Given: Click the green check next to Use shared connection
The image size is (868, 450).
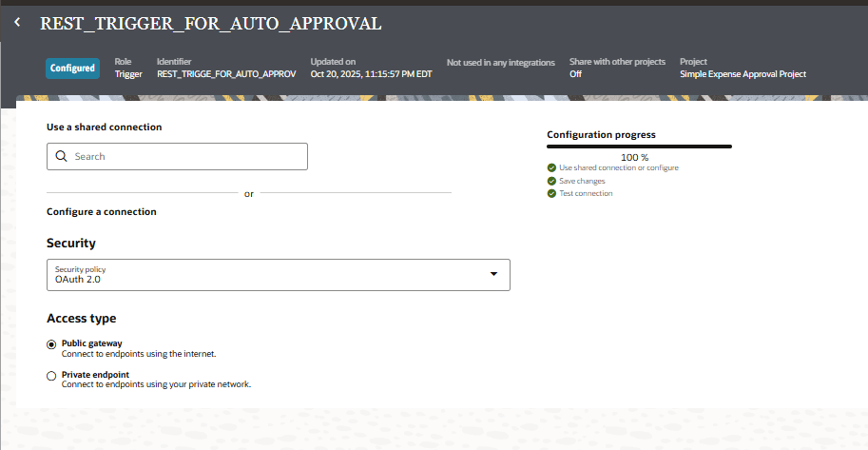Looking at the screenshot, I should tap(551, 168).
